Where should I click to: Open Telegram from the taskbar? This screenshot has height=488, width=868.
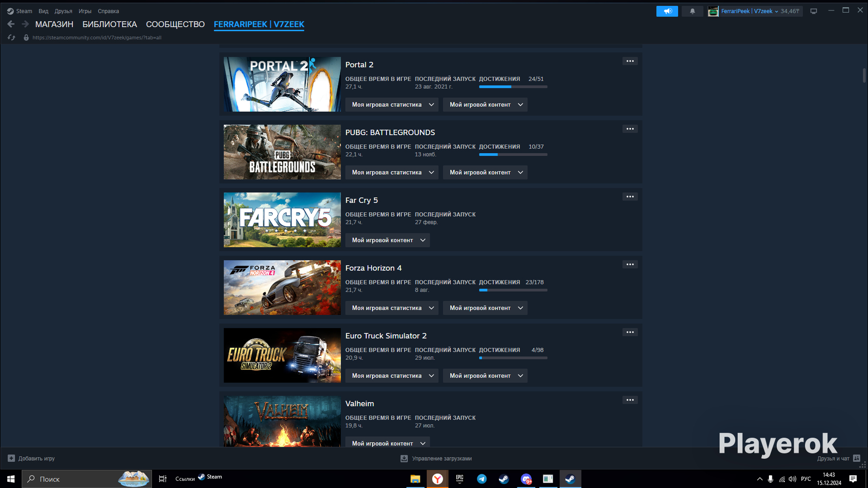[482, 479]
